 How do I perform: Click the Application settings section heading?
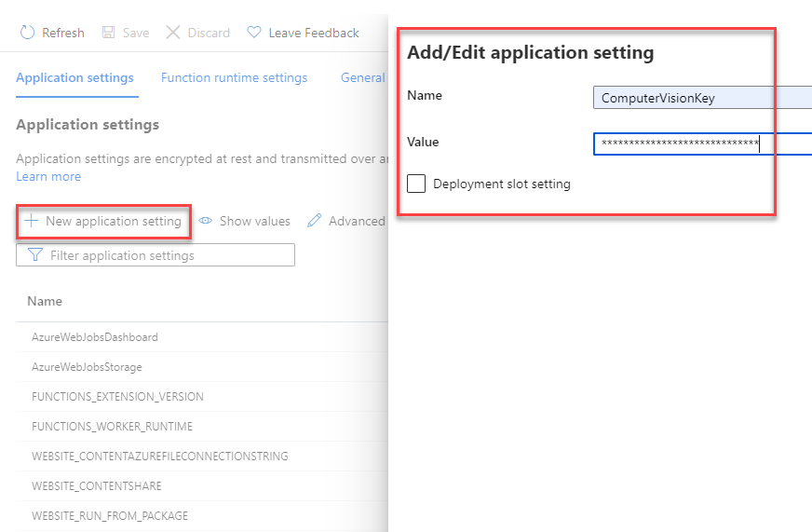[88, 125]
